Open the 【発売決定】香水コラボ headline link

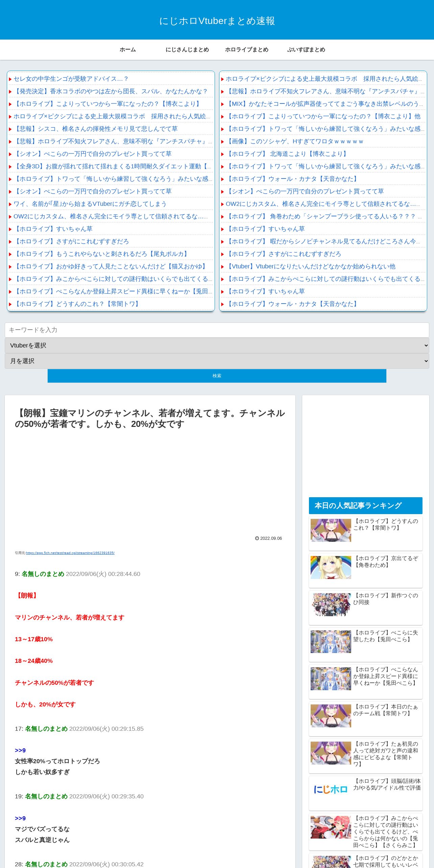click(x=111, y=91)
